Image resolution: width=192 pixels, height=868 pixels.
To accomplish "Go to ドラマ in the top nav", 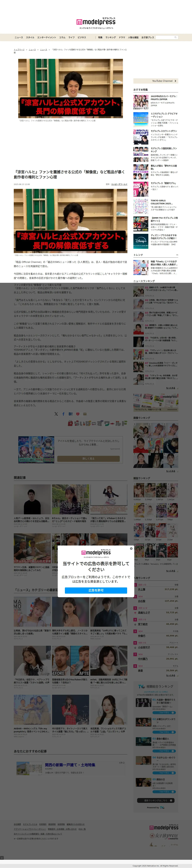I will pos(122,37).
